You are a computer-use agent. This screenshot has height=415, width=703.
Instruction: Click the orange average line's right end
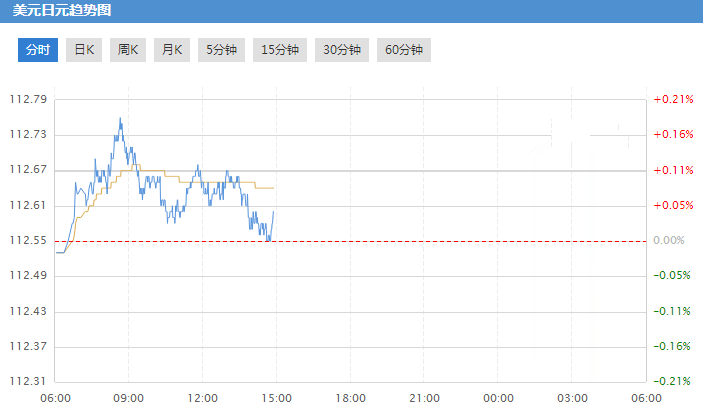[x=273, y=188]
